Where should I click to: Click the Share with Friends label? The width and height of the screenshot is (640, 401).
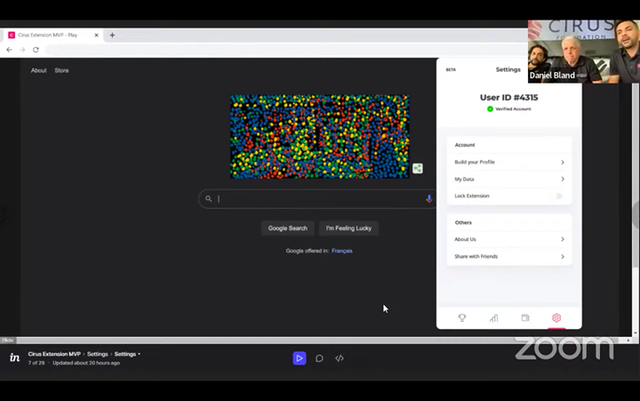tap(476, 256)
